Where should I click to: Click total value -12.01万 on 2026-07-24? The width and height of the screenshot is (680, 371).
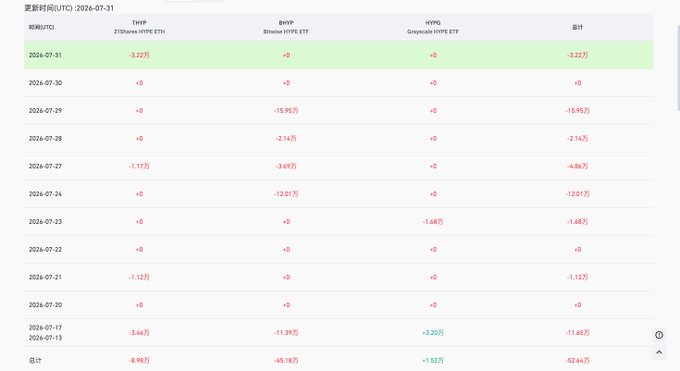click(577, 194)
